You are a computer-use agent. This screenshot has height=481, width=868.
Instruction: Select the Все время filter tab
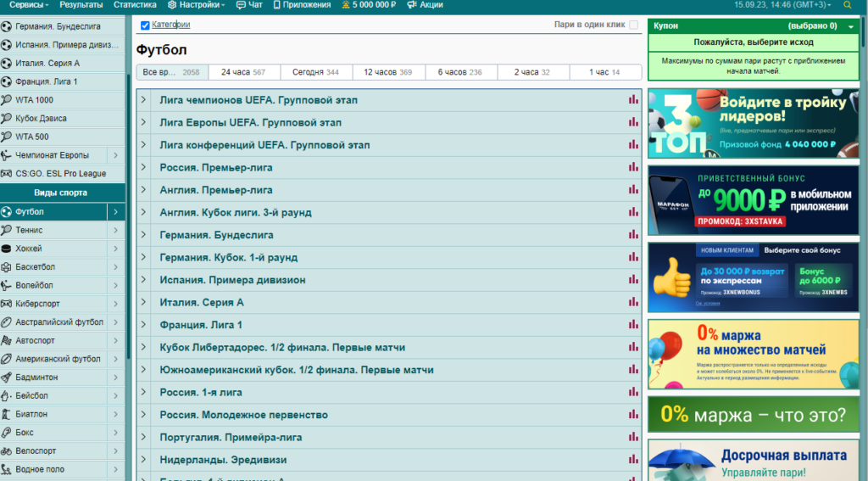(x=172, y=72)
